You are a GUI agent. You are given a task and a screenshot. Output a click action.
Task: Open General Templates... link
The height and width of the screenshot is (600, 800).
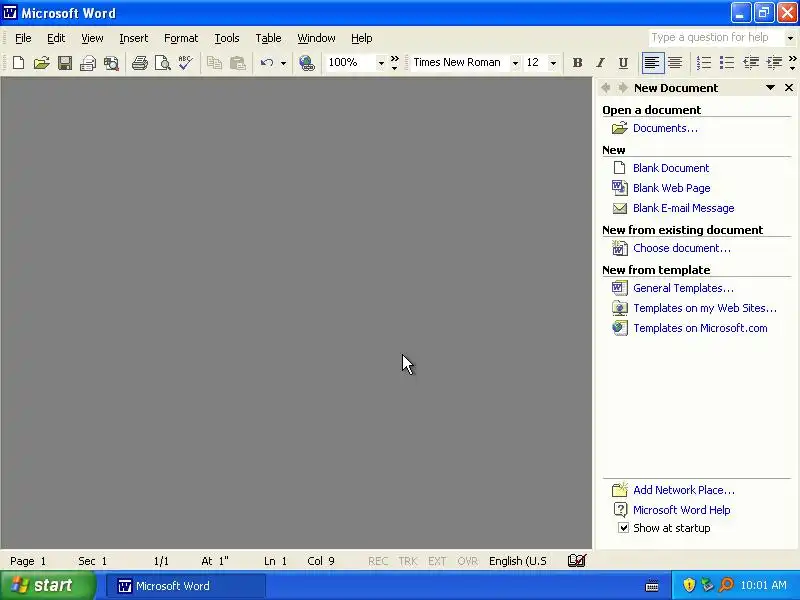[x=683, y=288]
